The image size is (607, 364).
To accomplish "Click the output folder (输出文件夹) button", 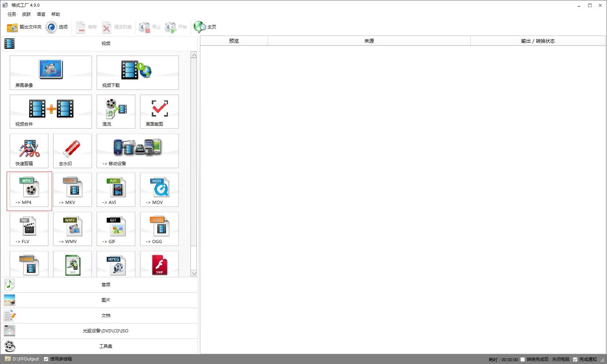I will (x=25, y=27).
